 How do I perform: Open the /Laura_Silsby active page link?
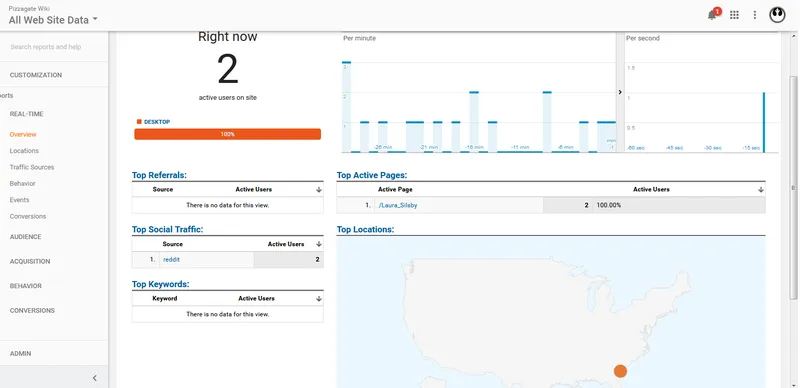398,205
